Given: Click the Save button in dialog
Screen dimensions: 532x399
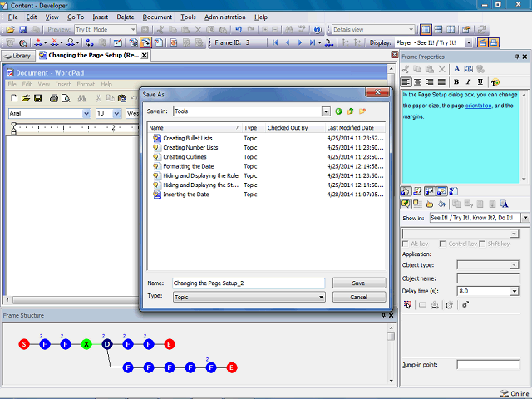Looking at the screenshot, I should (x=359, y=283).
